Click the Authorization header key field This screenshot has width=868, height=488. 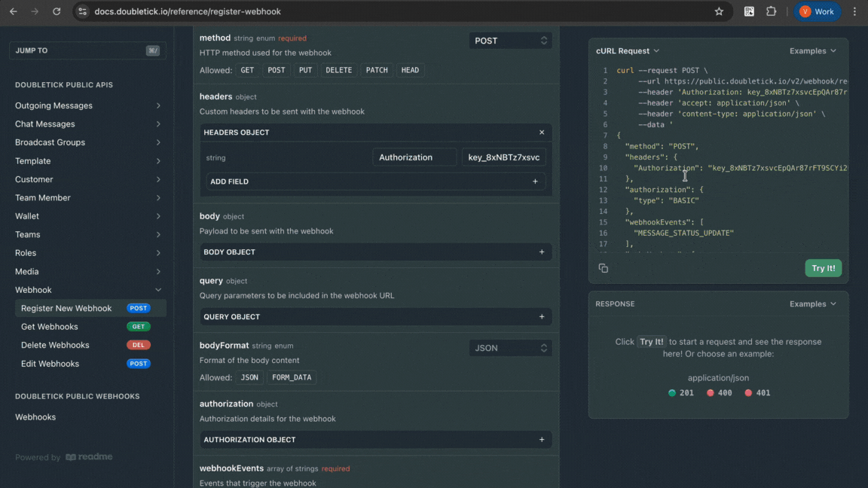point(414,157)
